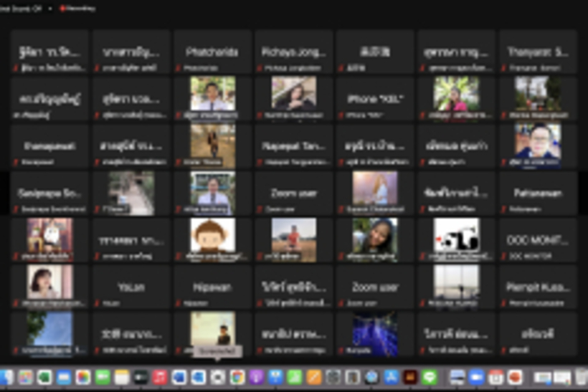Click muted mic icon on Pattanawan's tile
The width and height of the screenshot is (588, 392).
504,209
